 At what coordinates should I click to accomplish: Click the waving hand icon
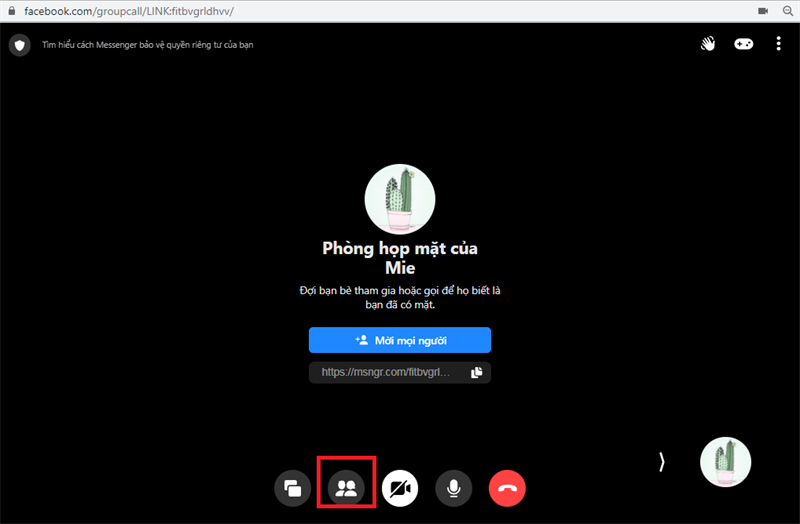[x=708, y=44]
